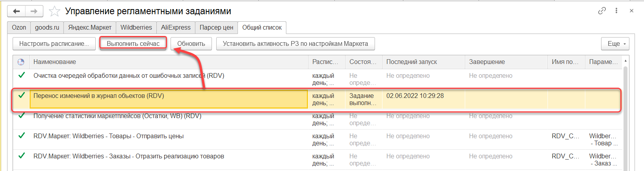Toggle the green checkmark for Перенос изменений row

pos(22,95)
